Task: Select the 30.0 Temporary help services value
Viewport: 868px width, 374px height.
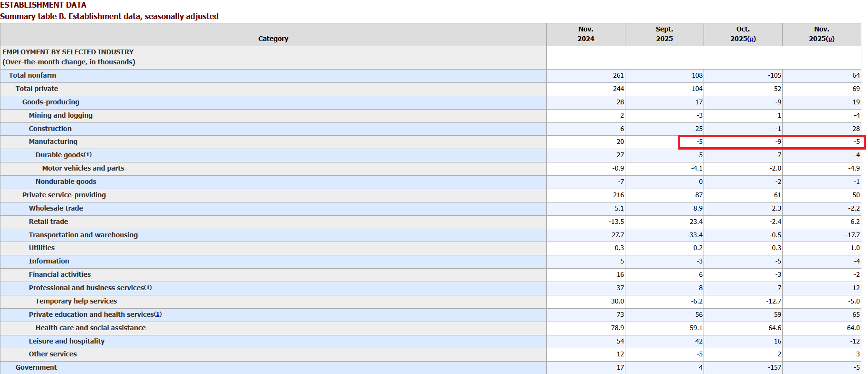Action: tap(617, 301)
